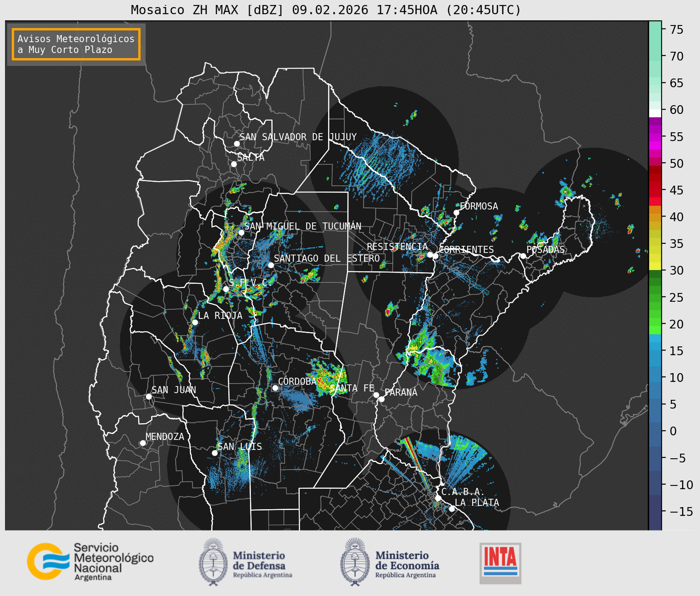Click the Servicio Meteorológico Nacional logo emblem
700x596 pixels.
click(x=48, y=561)
